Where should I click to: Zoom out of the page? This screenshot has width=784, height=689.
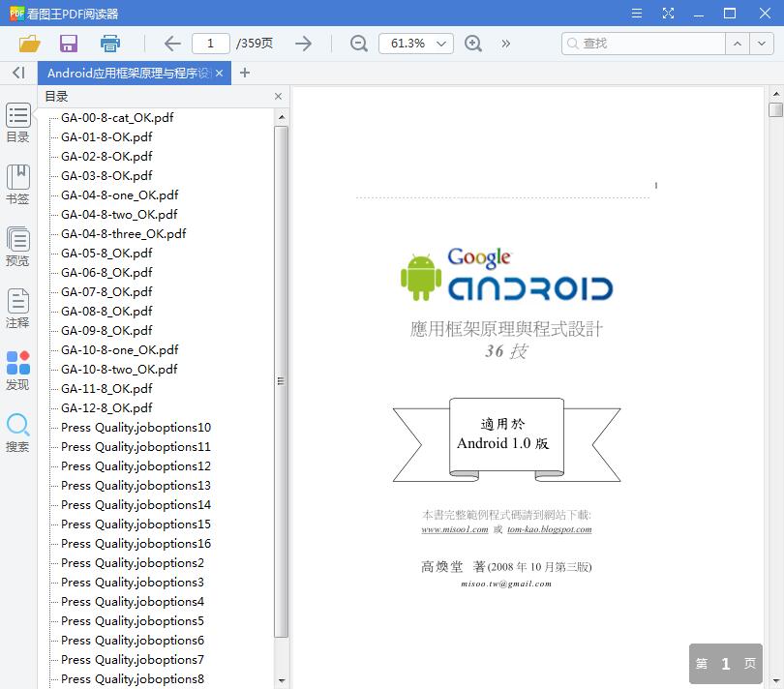tap(358, 44)
